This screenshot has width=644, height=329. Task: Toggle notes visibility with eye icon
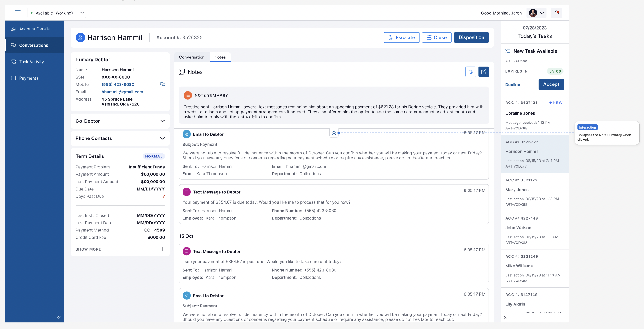[x=470, y=72]
